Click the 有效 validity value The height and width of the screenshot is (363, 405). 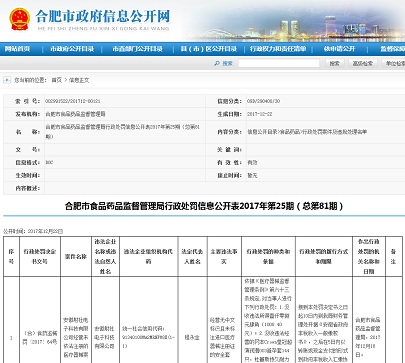click(x=252, y=162)
